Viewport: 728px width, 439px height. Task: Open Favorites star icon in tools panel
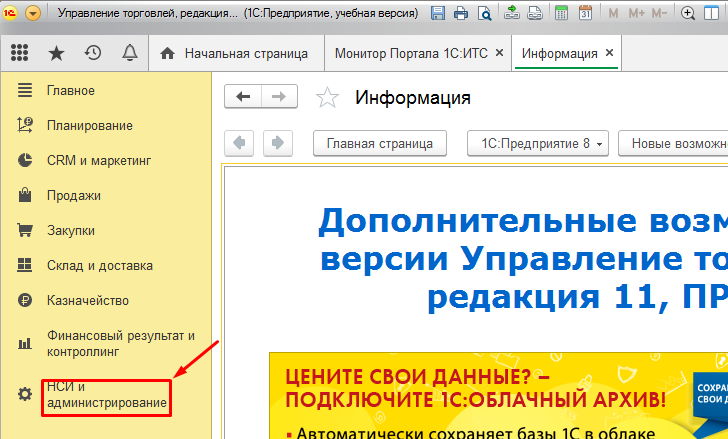coord(56,53)
